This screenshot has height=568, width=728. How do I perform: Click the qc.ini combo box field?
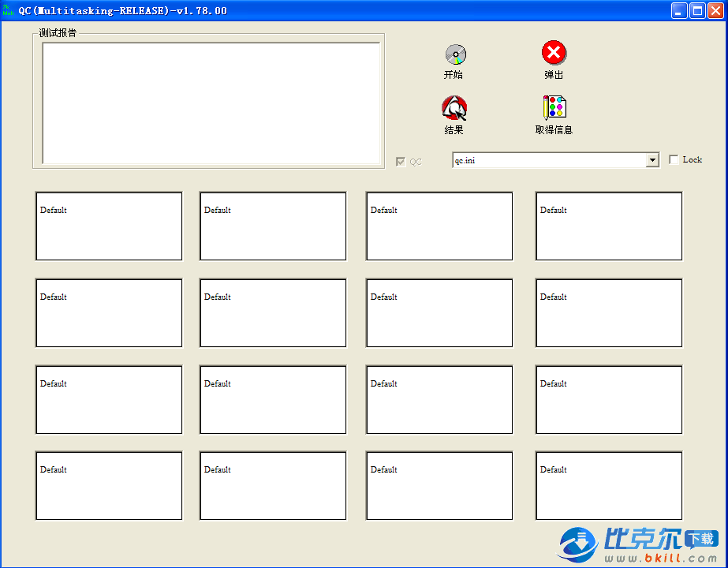[x=555, y=160]
